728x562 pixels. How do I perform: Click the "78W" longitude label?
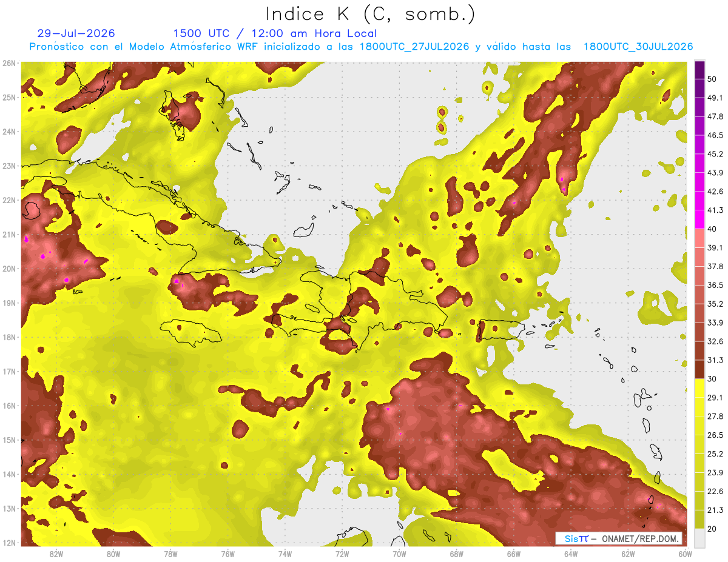(170, 554)
